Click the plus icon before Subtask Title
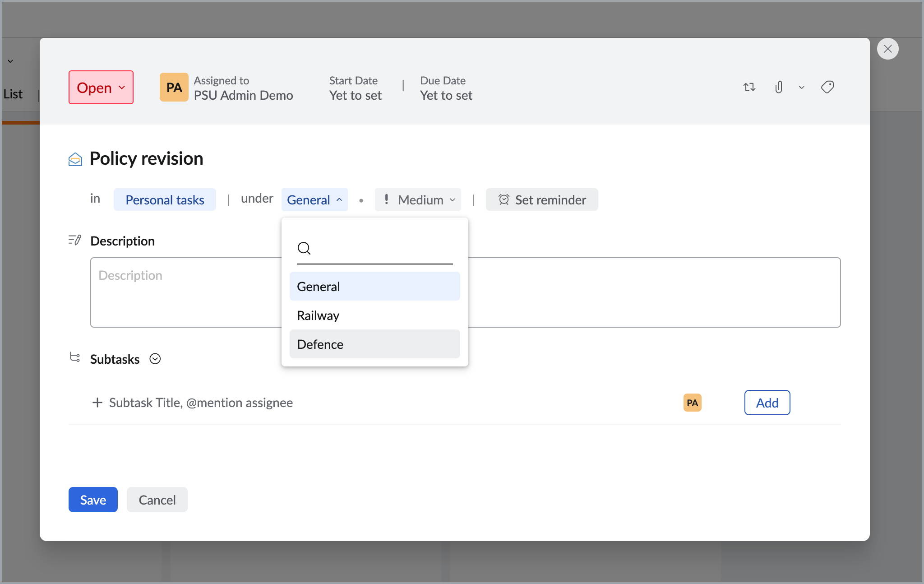This screenshot has width=924, height=584. coord(97,402)
